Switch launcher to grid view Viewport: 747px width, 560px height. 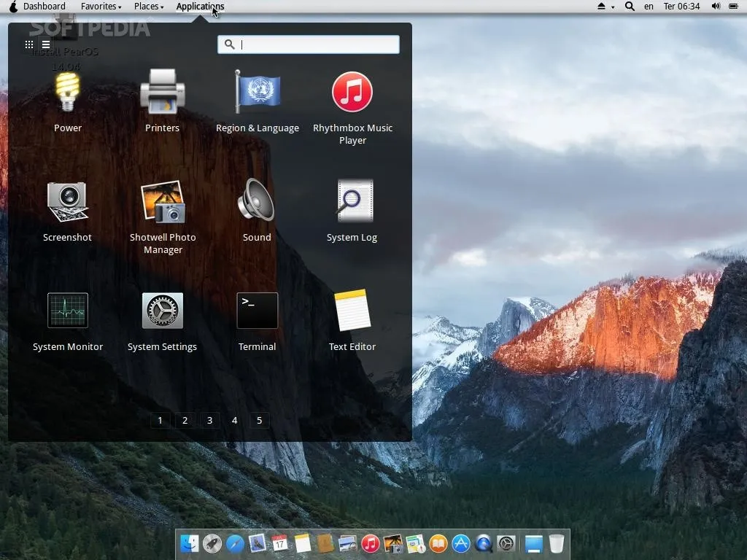point(29,44)
